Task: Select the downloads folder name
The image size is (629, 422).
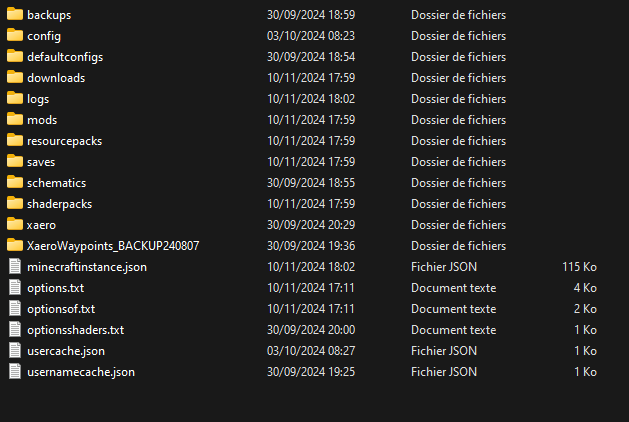Action: pyautogui.click(x=56, y=78)
